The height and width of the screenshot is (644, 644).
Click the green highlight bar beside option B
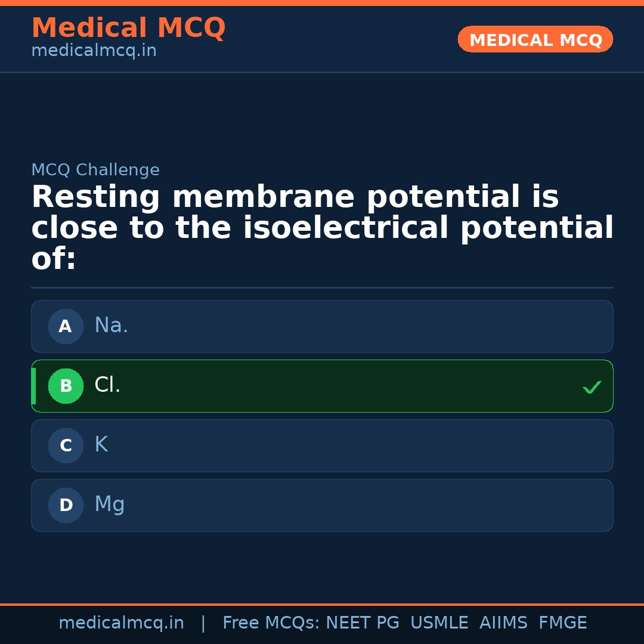tap(33, 386)
